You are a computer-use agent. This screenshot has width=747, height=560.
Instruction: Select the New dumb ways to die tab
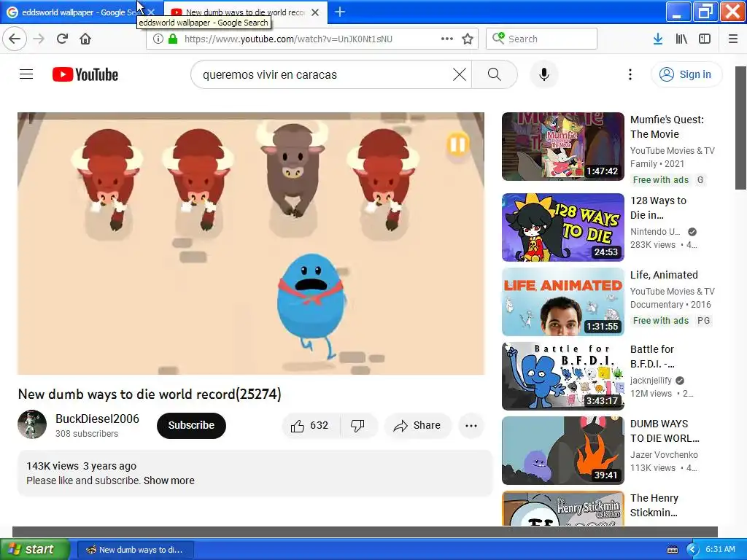pos(245,12)
